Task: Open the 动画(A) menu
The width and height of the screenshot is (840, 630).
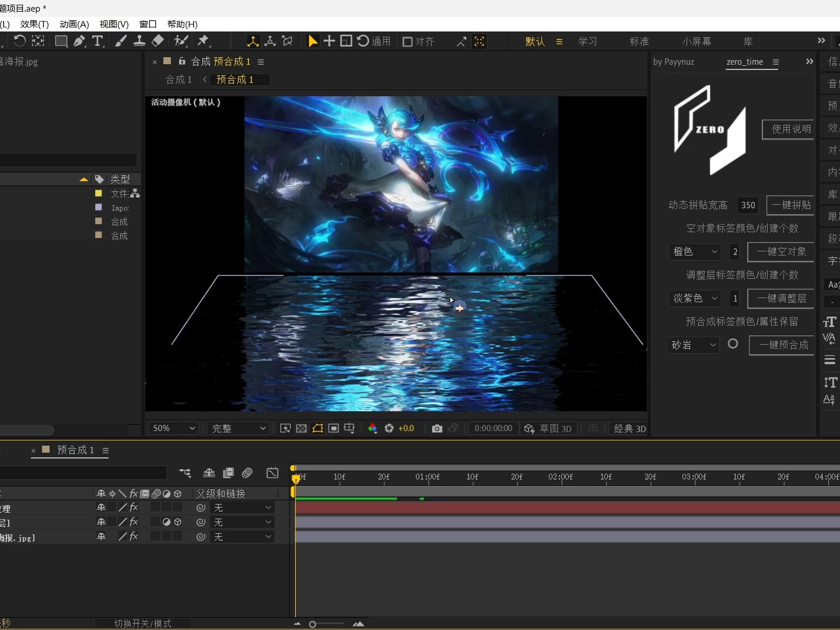Action: (x=74, y=24)
